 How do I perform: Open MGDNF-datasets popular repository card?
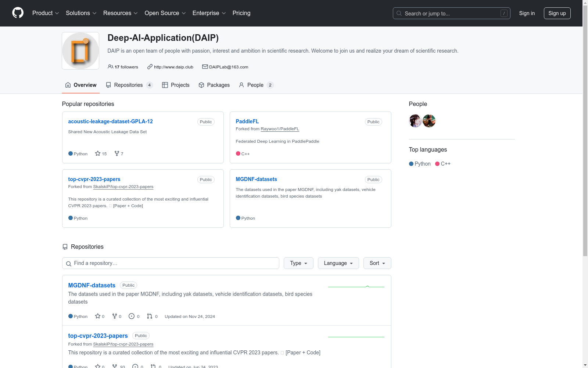pyautogui.click(x=256, y=179)
